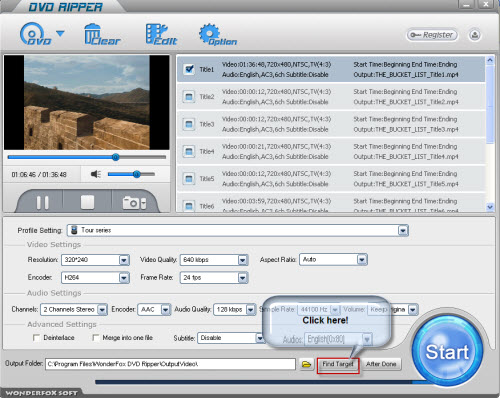
Task: Expand the Video Quality 640 kbps dropdown
Action: coord(243,260)
